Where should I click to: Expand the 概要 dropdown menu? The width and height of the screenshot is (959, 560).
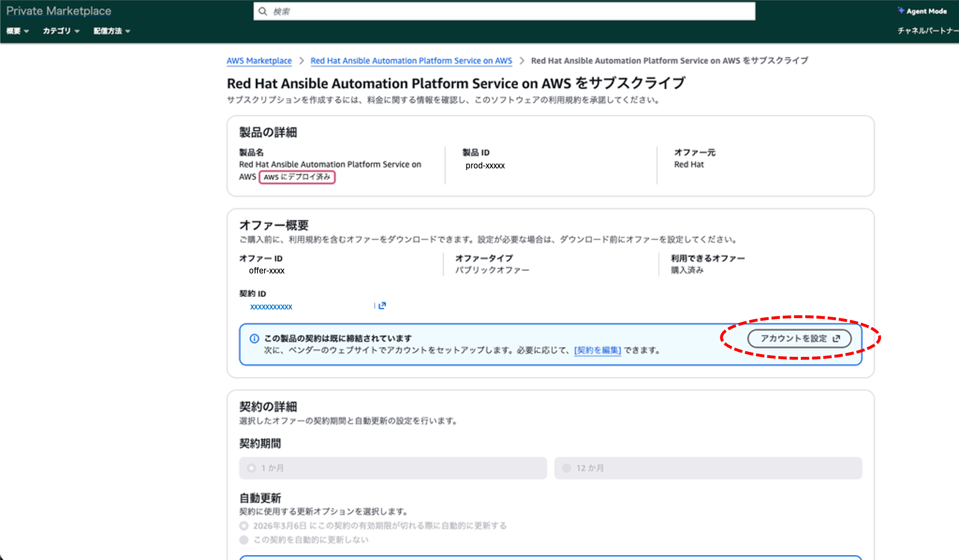tap(18, 31)
